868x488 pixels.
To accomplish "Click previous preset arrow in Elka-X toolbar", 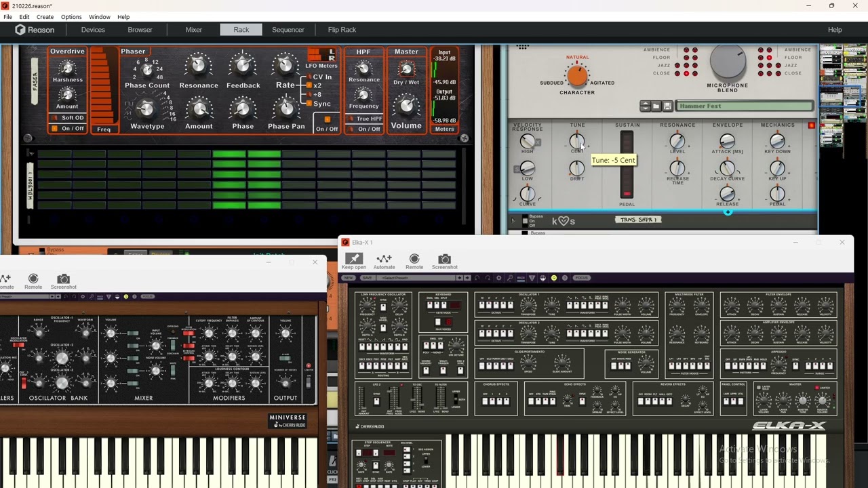I will [x=460, y=278].
